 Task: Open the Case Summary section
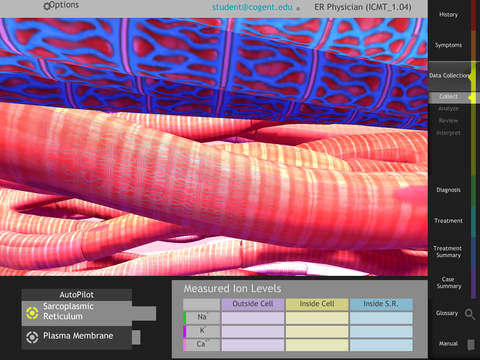pyautogui.click(x=448, y=283)
